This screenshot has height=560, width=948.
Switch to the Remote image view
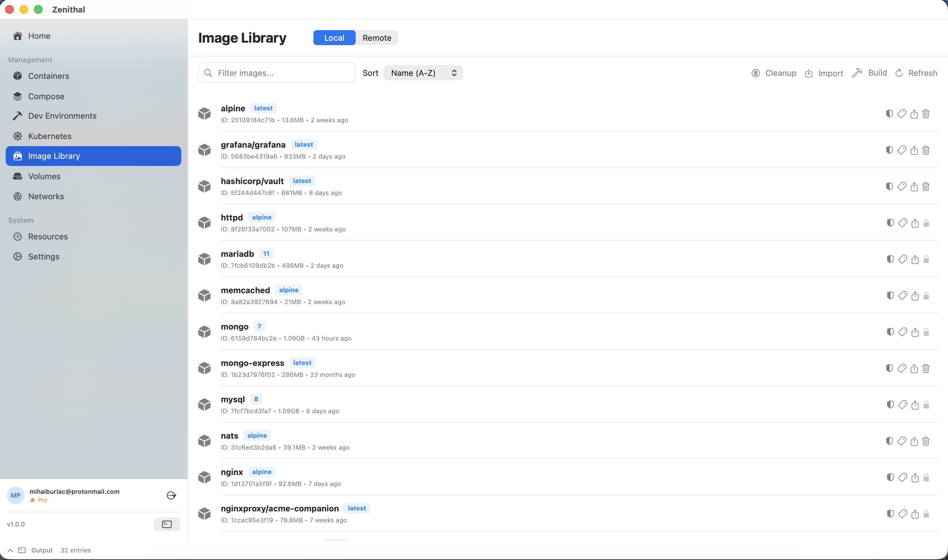pyautogui.click(x=376, y=37)
